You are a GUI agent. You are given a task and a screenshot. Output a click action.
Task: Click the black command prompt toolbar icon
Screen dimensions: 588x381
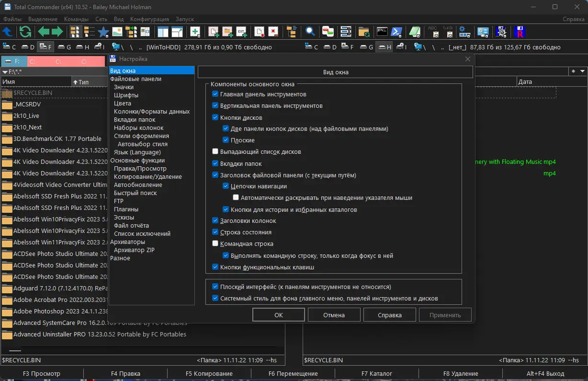382,32
